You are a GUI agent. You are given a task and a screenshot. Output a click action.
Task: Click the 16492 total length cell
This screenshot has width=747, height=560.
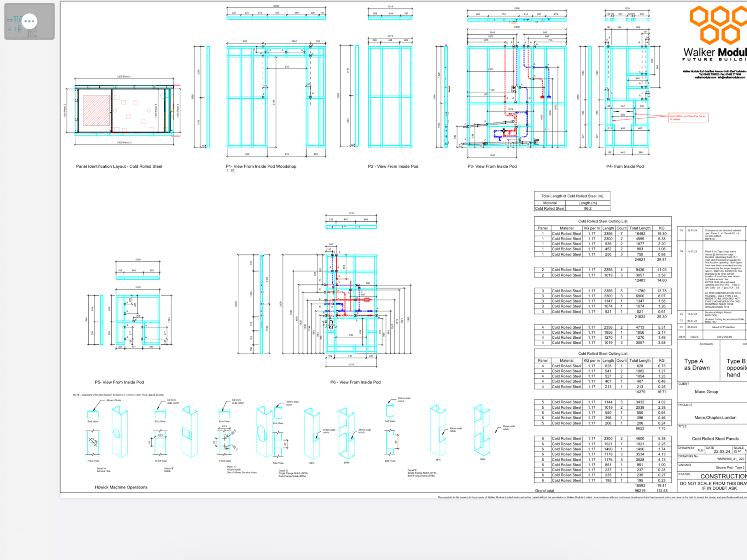(640, 234)
